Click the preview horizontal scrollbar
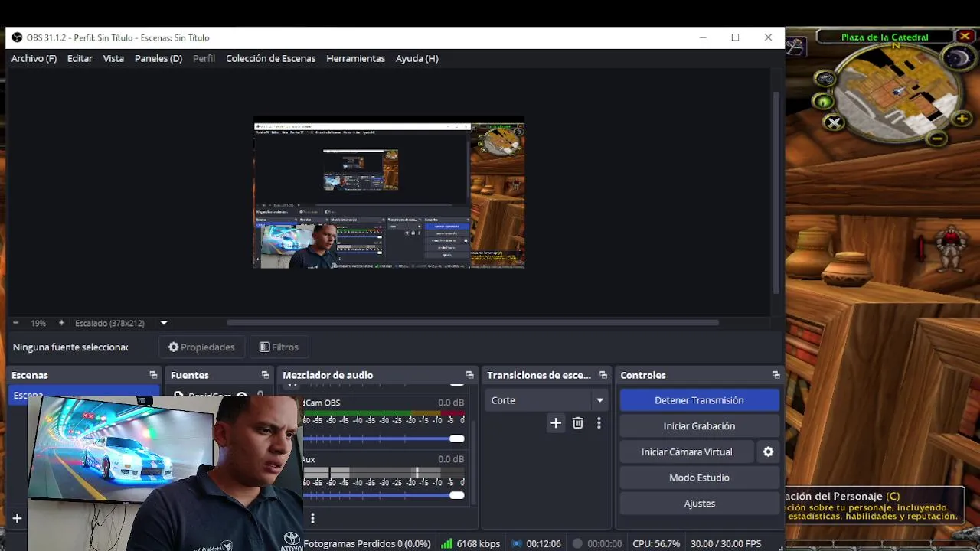The image size is (980, 551). (472, 323)
